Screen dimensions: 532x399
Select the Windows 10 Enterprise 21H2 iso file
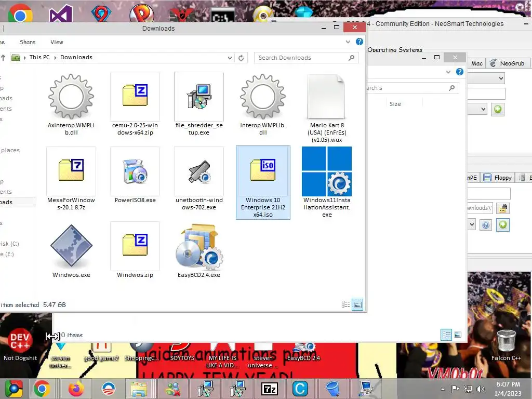263,182
